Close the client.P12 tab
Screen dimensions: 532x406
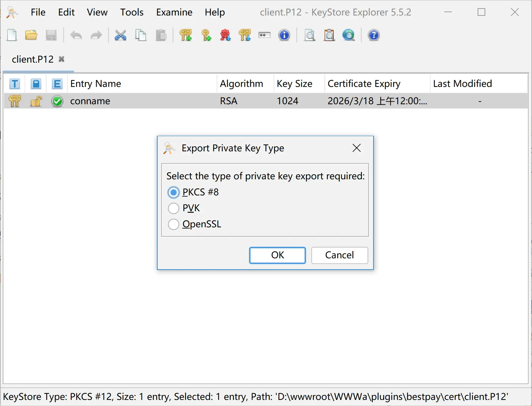pos(62,59)
